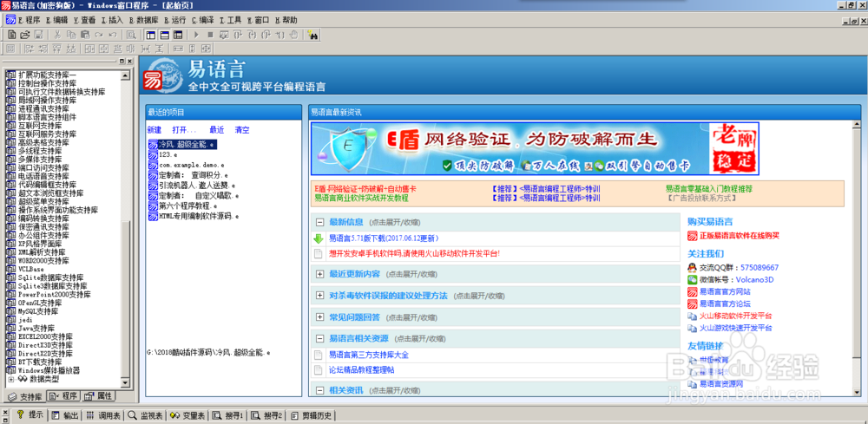This screenshot has width=868, height=424.
Task: Open recent project com.example.demo.e
Action: tap(187, 165)
